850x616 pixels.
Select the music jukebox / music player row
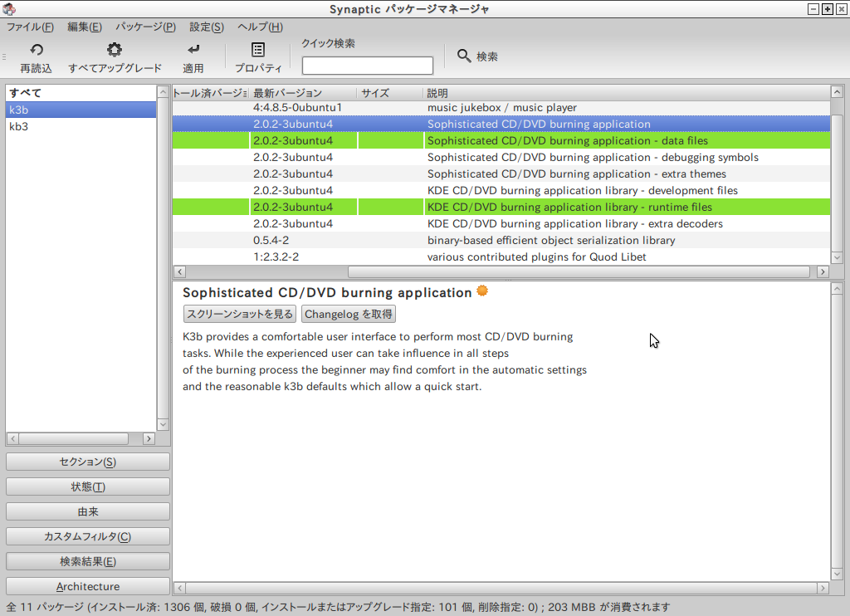pyautogui.click(x=501, y=107)
